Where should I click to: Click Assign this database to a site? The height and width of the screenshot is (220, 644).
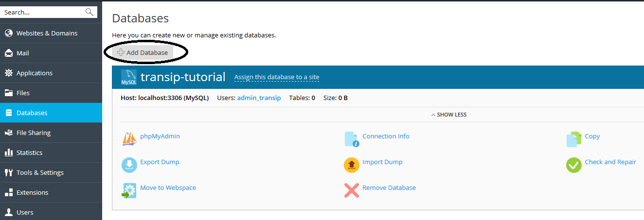277,77
